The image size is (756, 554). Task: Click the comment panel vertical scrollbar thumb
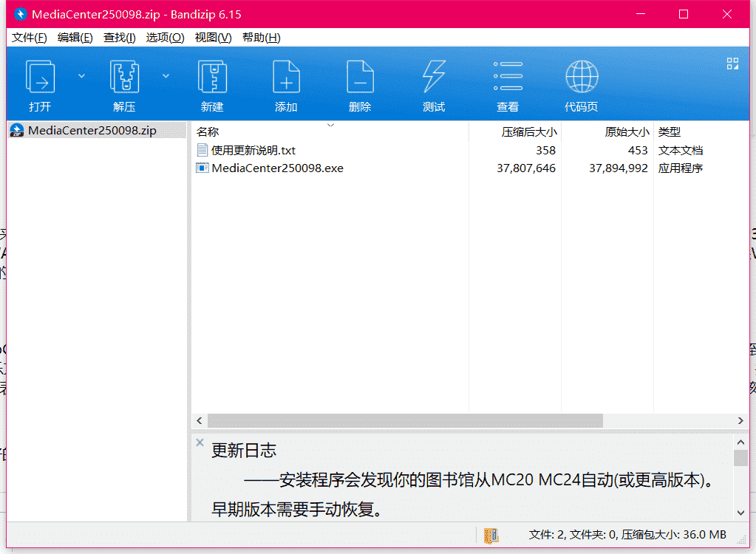[x=740, y=458]
